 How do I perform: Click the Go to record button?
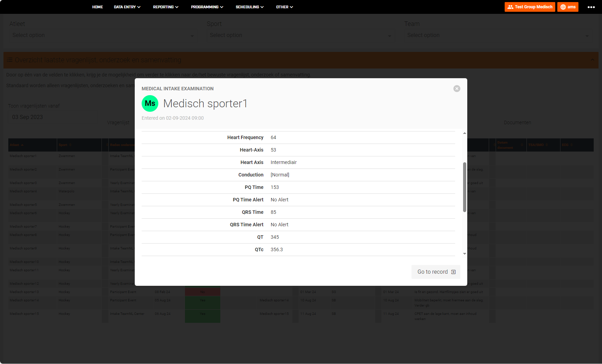tap(435, 272)
